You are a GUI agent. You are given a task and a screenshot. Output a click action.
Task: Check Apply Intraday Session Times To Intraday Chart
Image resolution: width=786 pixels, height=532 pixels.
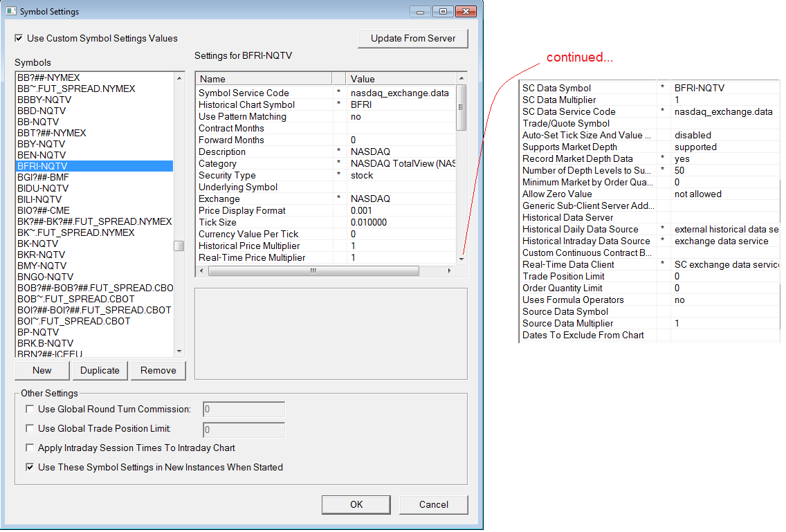coord(30,448)
